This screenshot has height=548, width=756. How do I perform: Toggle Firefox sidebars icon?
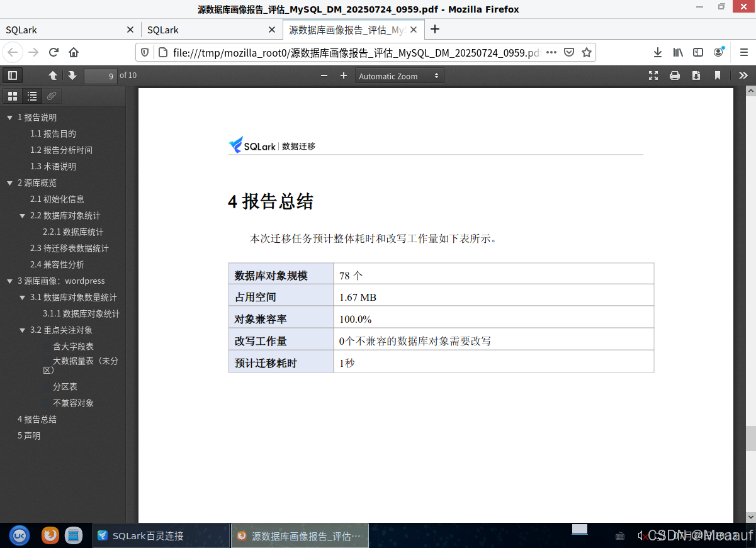[698, 52]
